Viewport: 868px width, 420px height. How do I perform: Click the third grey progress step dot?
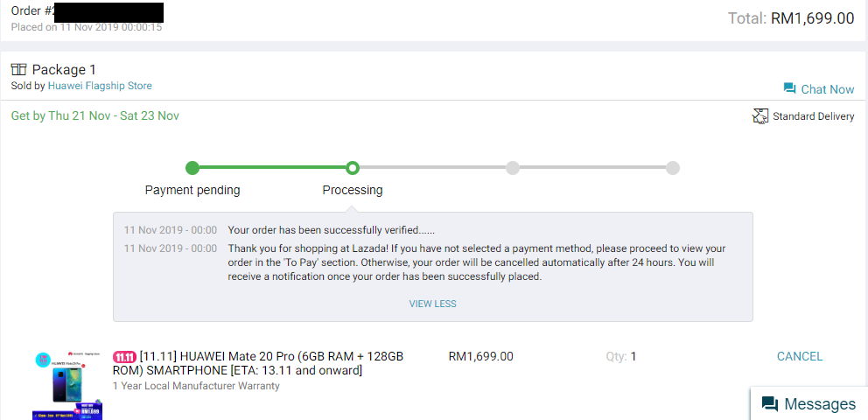pyautogui.click(x=513, y=167)
